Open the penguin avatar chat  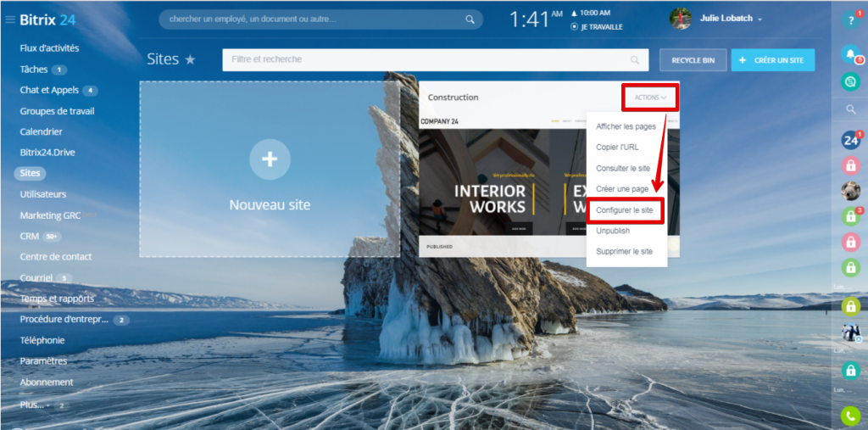click(x=850, y=332)
